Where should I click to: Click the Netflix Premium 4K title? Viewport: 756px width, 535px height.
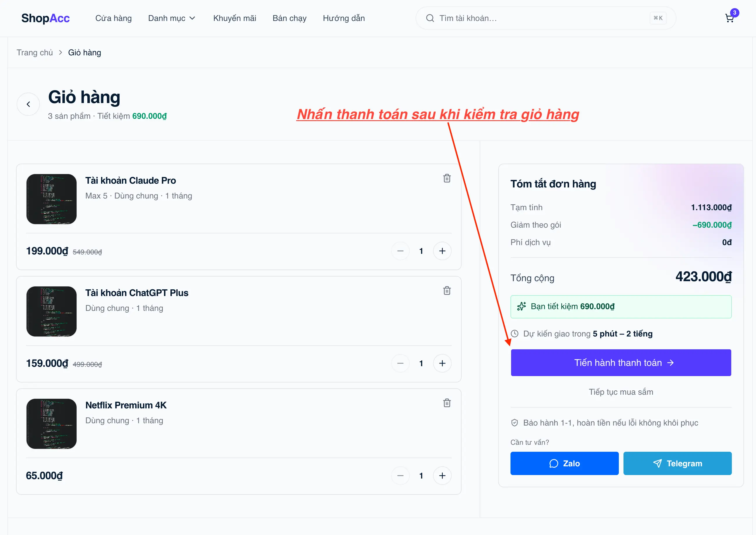pos(126,405)
